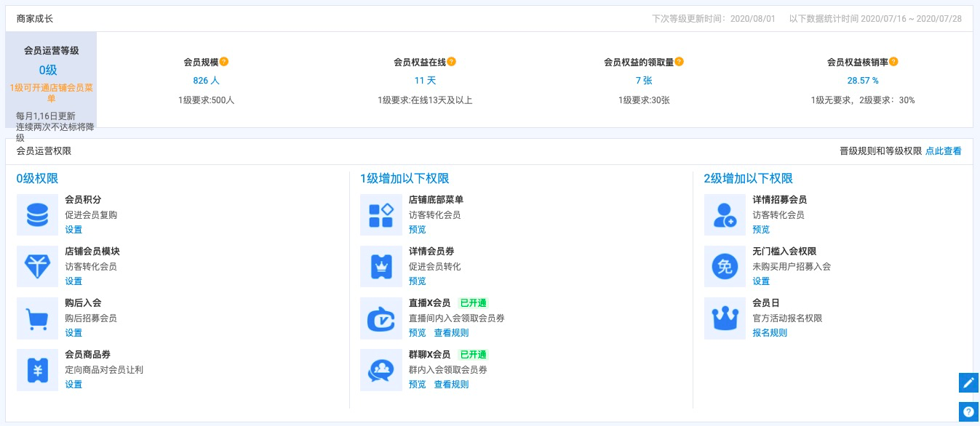Click the 详情会员券 crown ticket icon
The height and width of the screenshot is (426, 980).
click(381, 266)
